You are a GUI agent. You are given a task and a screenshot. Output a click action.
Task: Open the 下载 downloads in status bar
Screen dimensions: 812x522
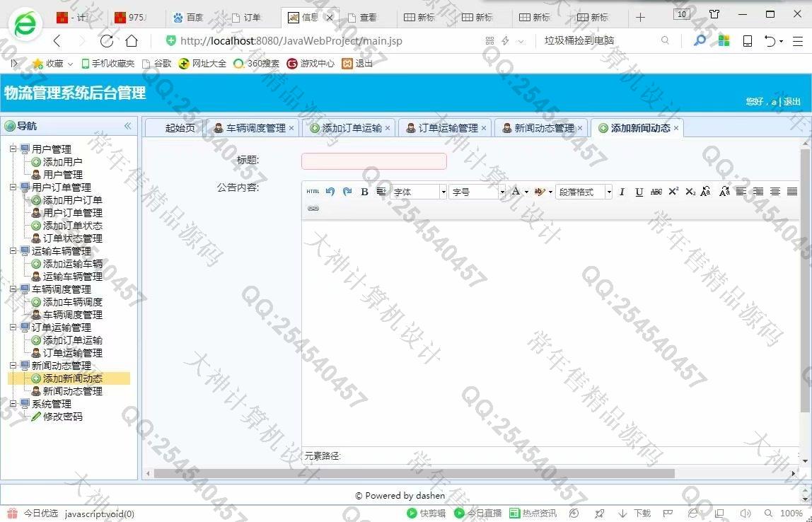635,514
